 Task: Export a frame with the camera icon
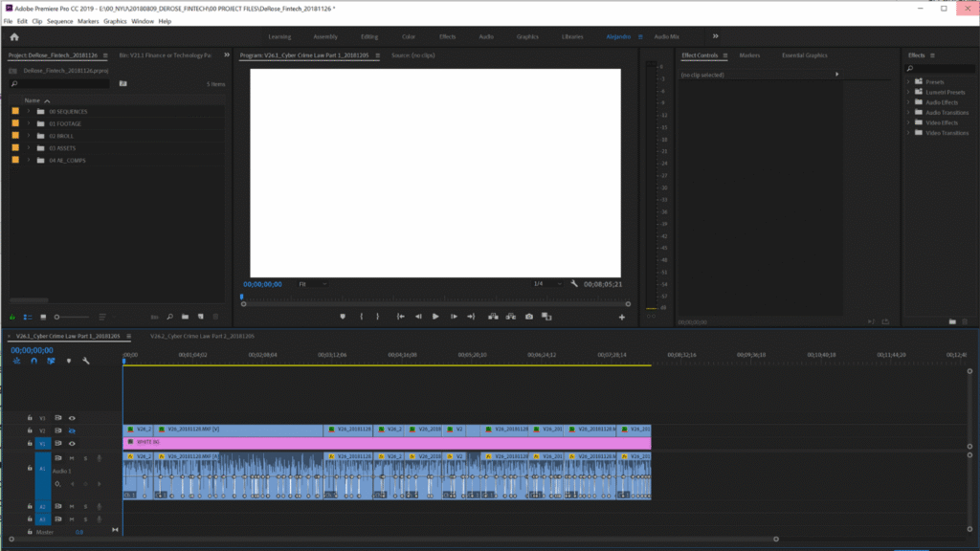pos(528,317)
